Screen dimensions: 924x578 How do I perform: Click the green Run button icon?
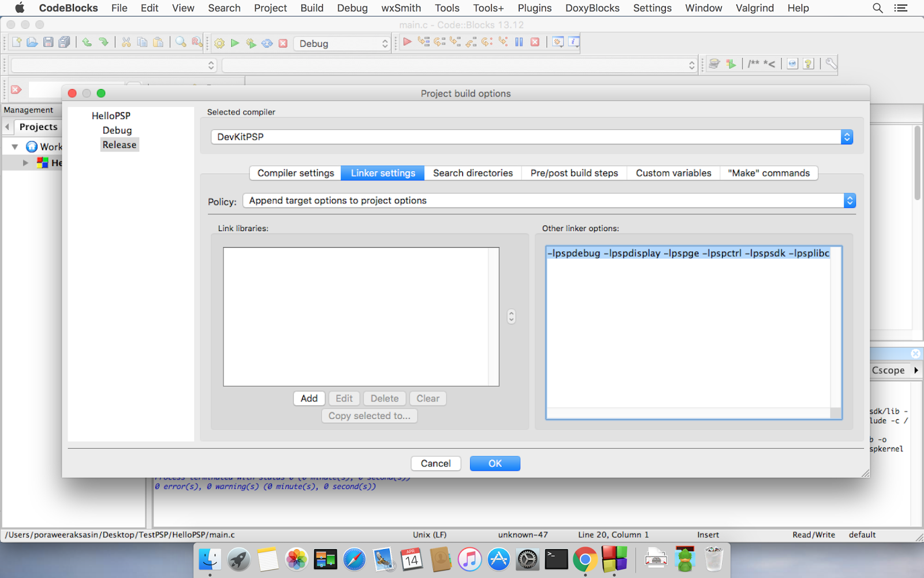pos(235,43)
